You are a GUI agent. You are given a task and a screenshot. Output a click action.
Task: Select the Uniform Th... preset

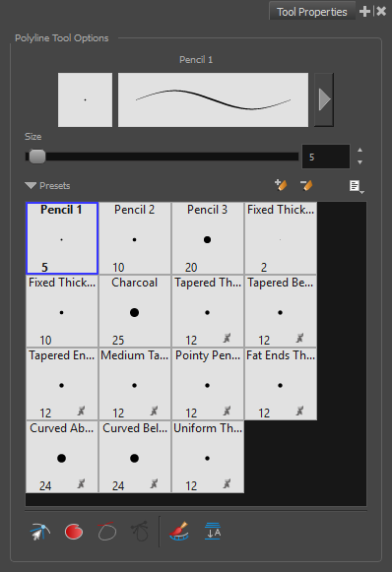(207, 457)
